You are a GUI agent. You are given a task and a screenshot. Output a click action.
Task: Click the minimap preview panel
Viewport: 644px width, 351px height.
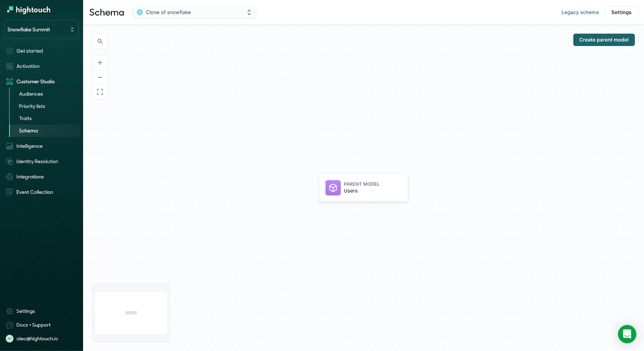(131, 313)
